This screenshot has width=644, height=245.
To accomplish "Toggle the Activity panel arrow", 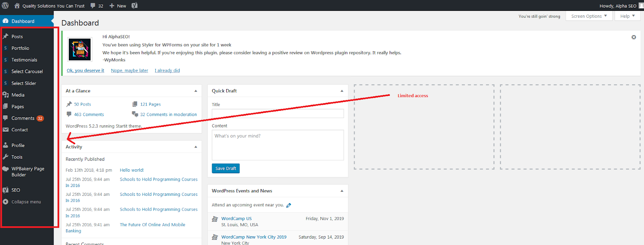I will (x=196, y=147).
